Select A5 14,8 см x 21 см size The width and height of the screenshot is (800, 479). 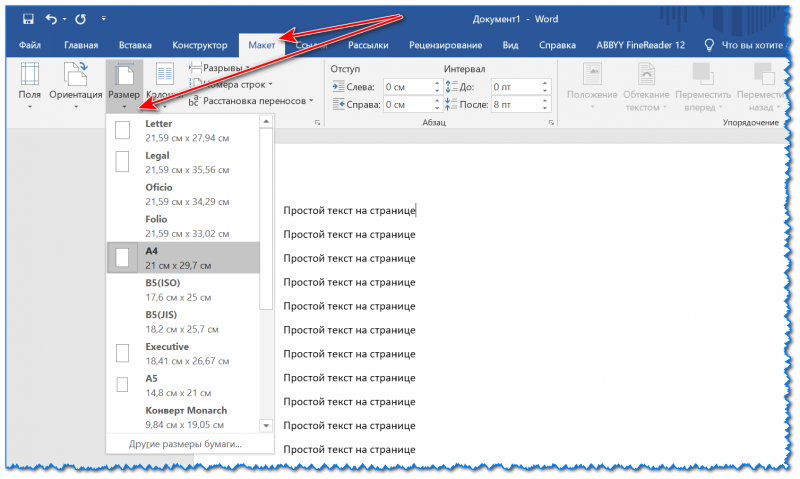click(183, 385)
